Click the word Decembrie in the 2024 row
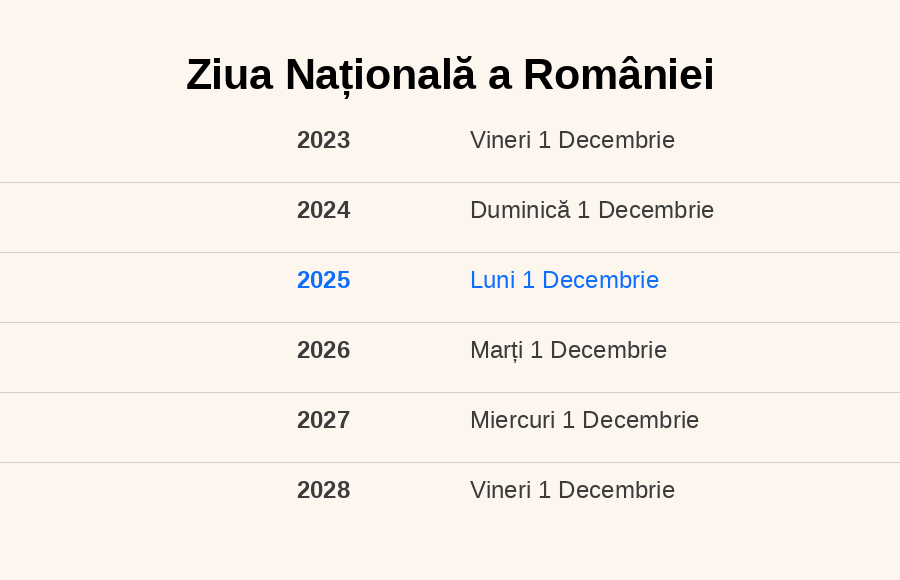900x580 pixels. pos(656,210)
